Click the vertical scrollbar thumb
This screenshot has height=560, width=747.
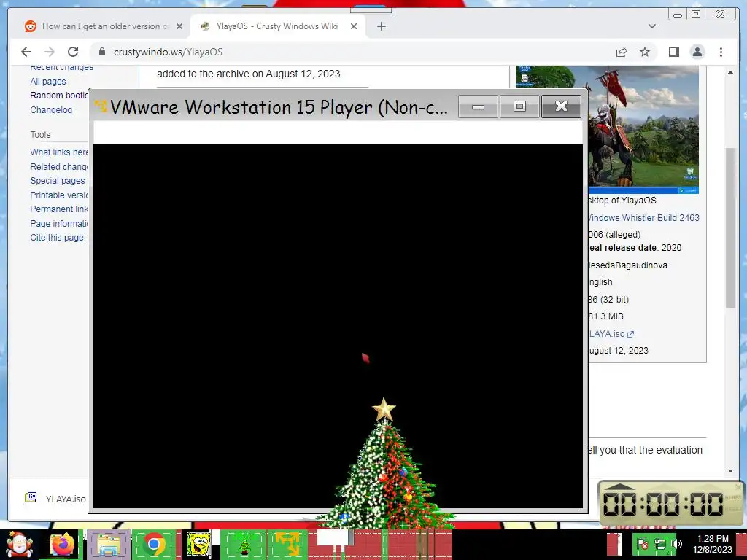click(x=730, y=227)
